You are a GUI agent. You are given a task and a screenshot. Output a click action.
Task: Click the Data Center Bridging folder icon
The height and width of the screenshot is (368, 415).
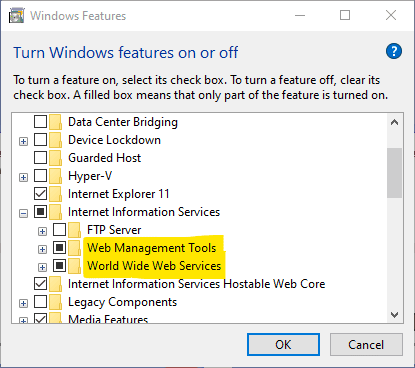56,122
